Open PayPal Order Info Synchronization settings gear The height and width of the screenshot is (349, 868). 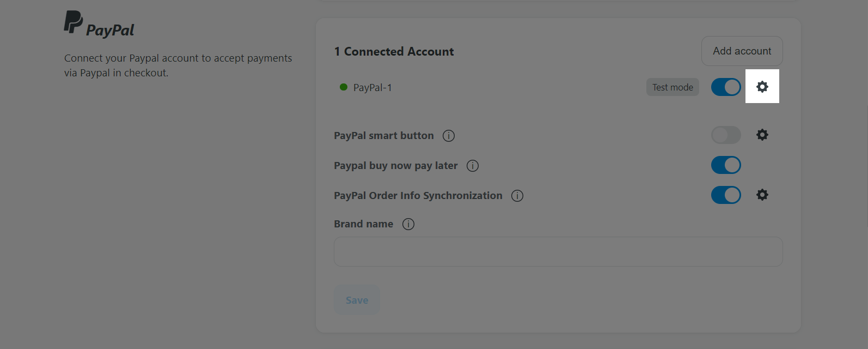point(762,195)
